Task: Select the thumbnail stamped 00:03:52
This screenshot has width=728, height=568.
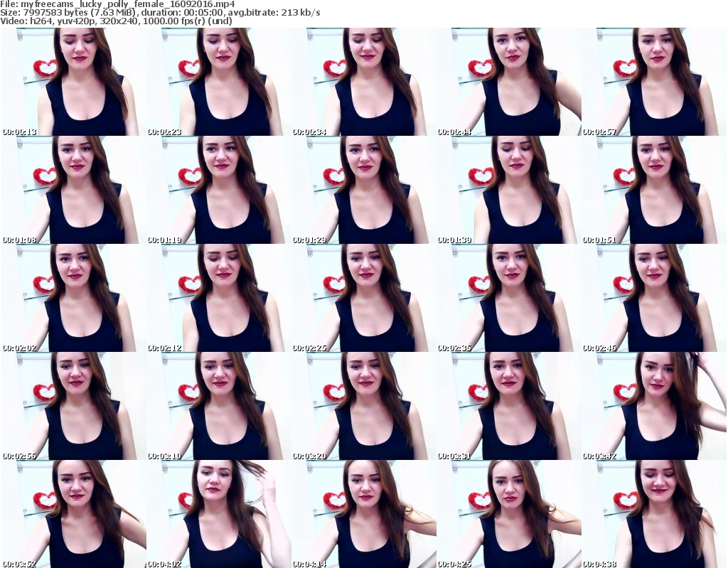Action: pos(74,514)
